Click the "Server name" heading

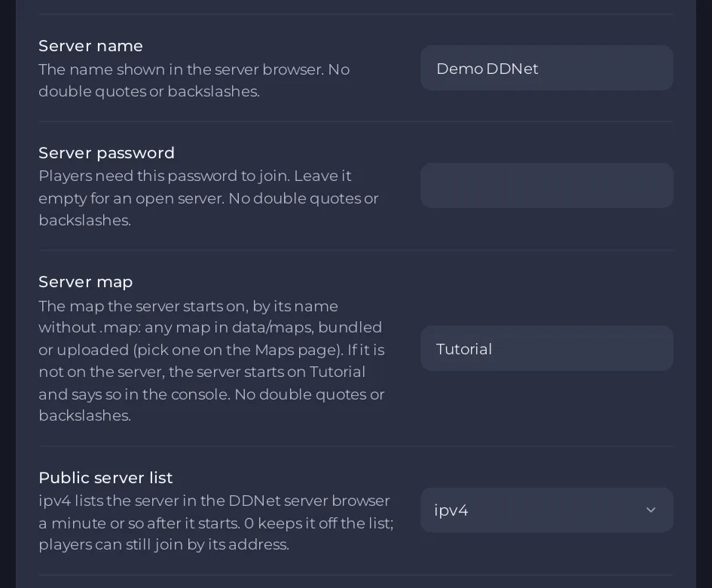91,46
